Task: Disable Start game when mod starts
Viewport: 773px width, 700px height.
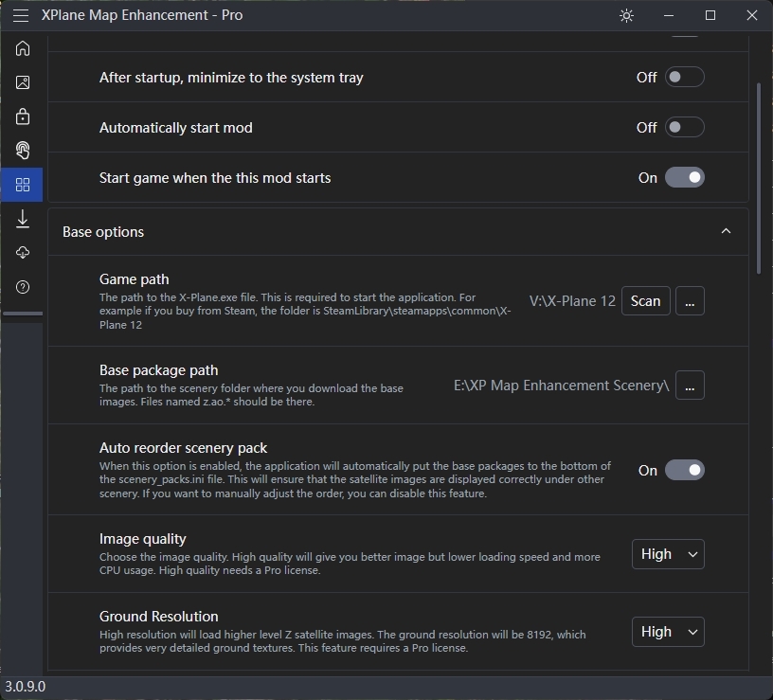Action: pyautogui.click(x=684, y=178)
